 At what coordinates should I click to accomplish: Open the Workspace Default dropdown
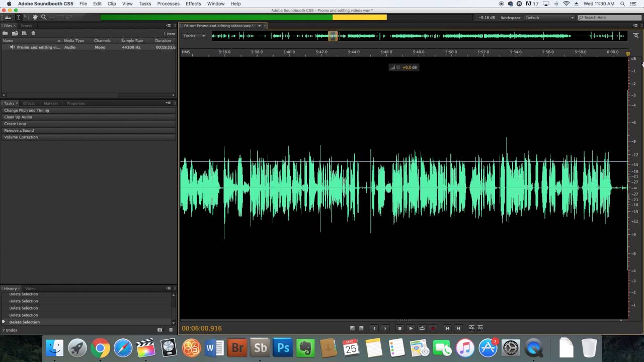tap(549, 18)
